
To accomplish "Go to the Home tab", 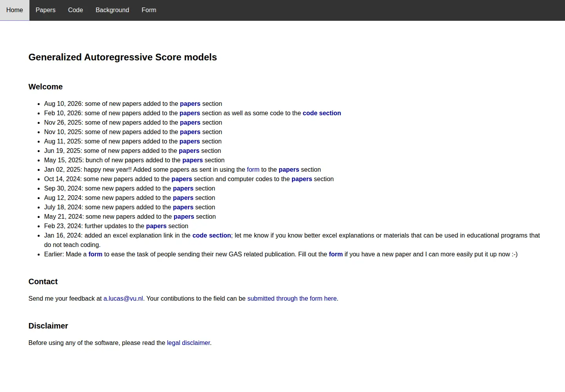I will (15, 10).
